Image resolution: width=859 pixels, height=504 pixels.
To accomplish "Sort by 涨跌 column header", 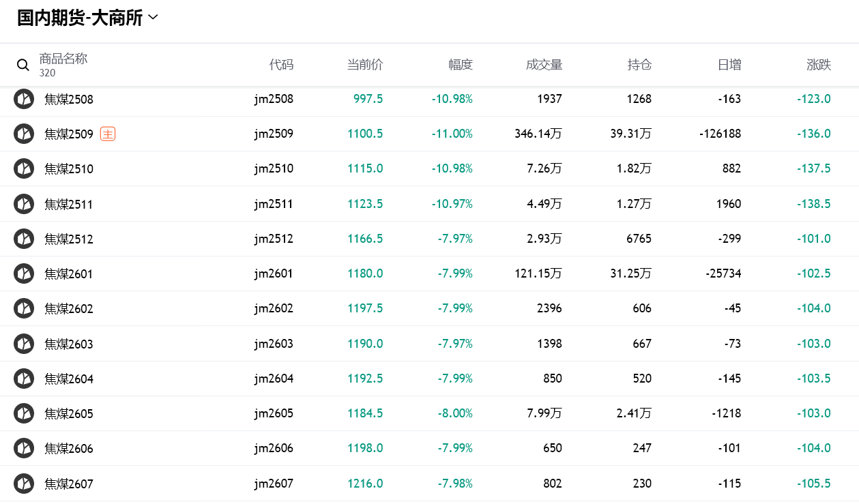I will pos(819,65).
